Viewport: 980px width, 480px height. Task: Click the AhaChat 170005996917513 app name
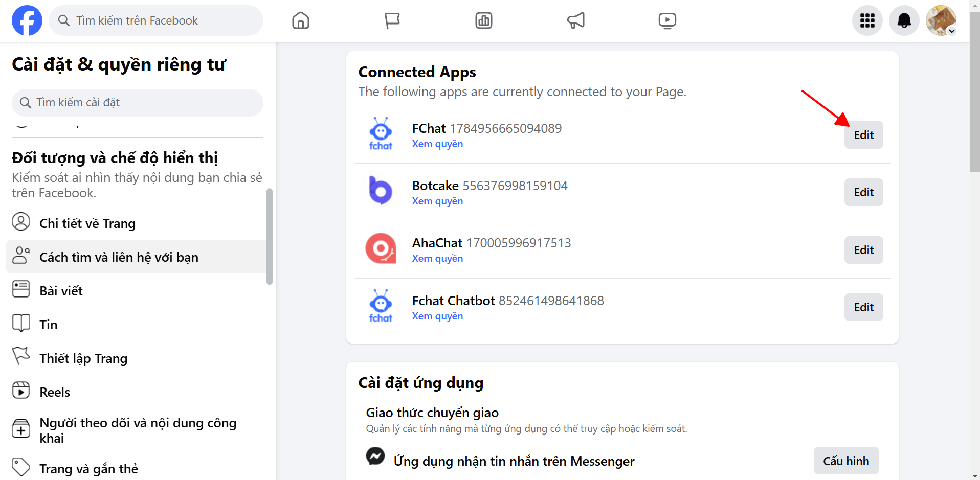pos(492,243)
